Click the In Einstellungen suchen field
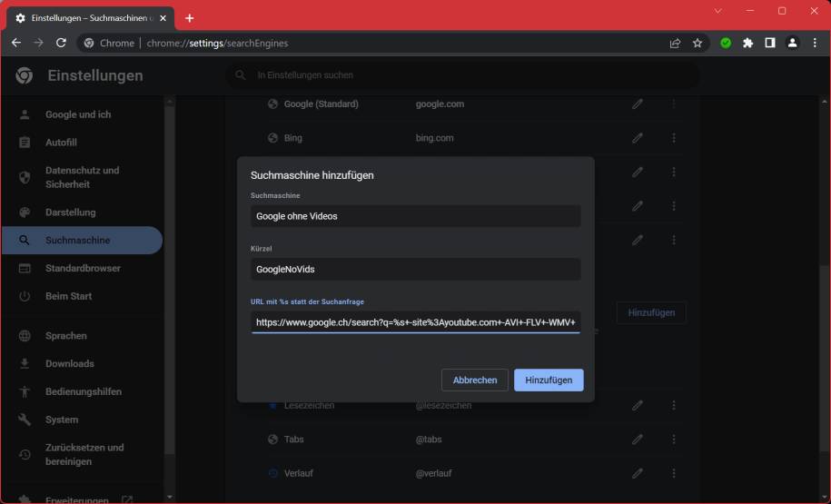This screenshot has height=504, width=831. coord(462,75)
